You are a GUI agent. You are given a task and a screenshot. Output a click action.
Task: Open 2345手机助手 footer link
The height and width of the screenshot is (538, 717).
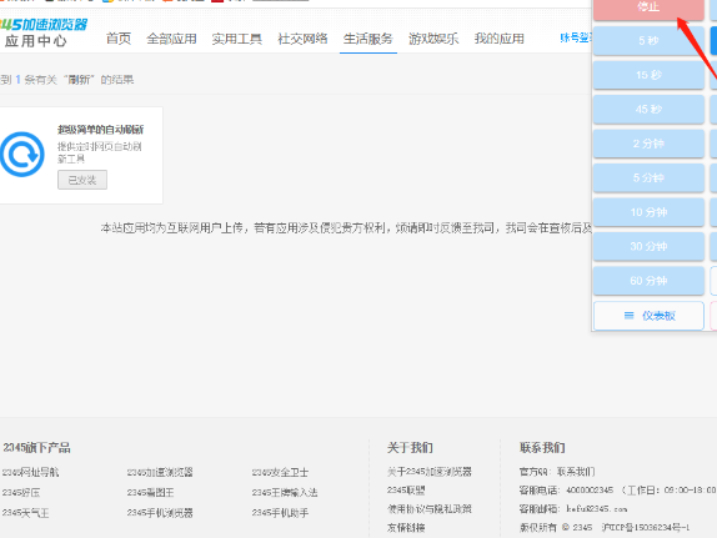(280, 513)
